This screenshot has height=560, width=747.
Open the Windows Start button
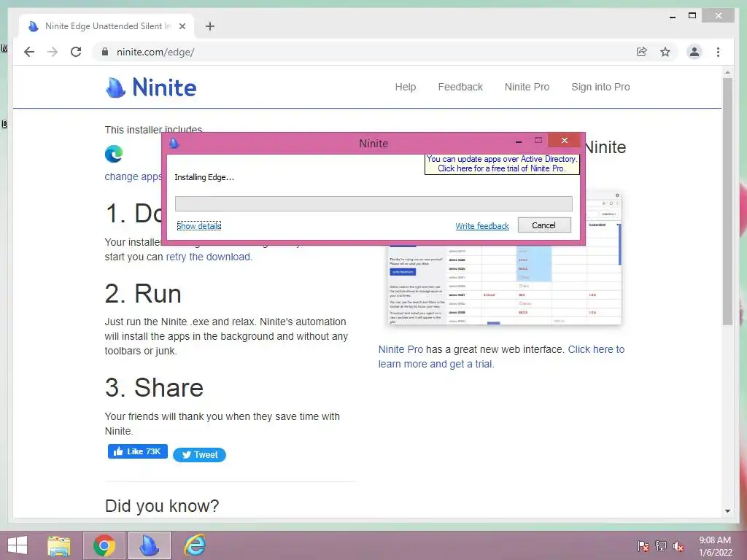pos(18,545)
